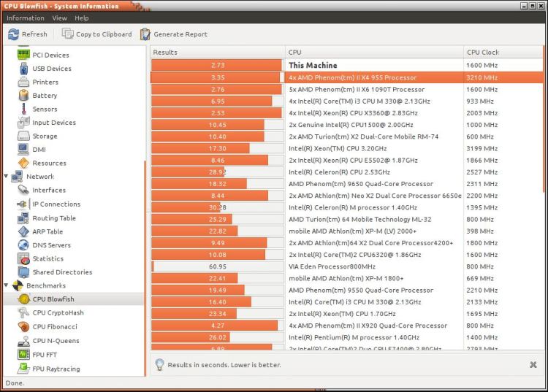Open the View menu
548x392 pixels.
click(59, 18)
